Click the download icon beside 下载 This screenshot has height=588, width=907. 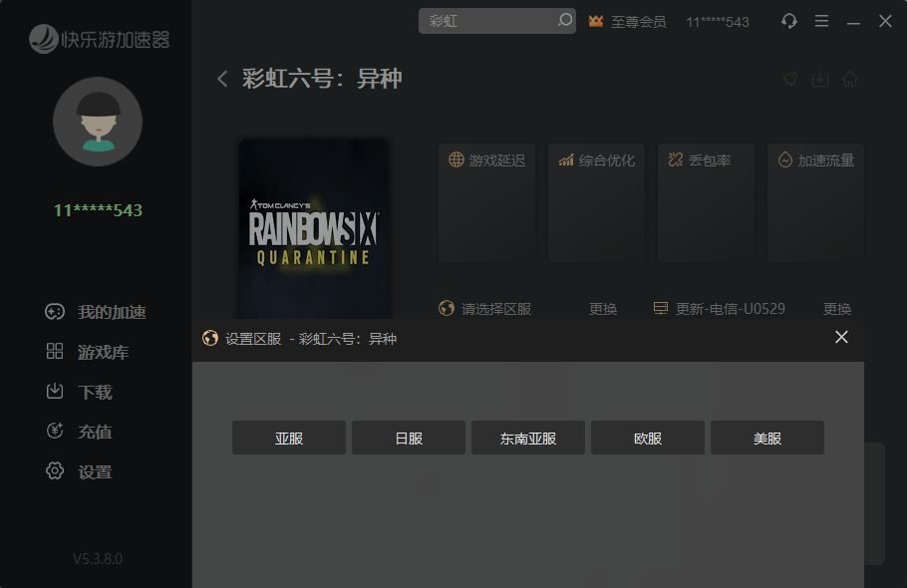pos(55,391)
